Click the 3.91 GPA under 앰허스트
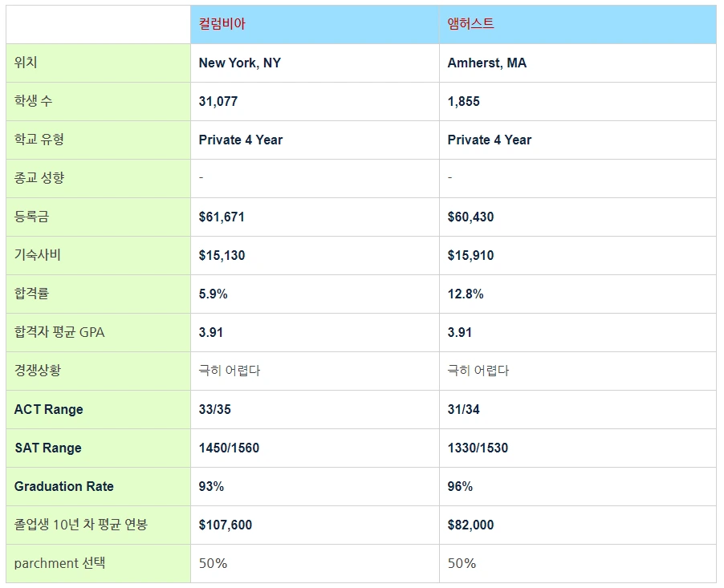 coord(459,332)
